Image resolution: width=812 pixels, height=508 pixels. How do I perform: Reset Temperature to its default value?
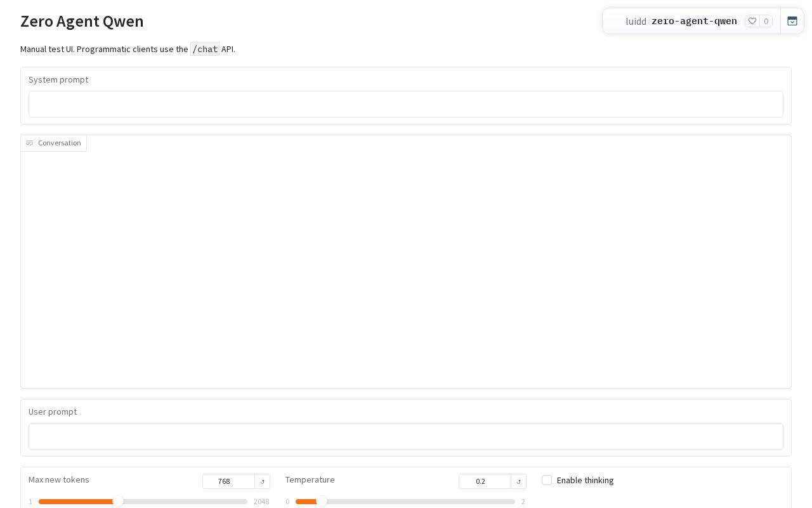pos(519,481)
